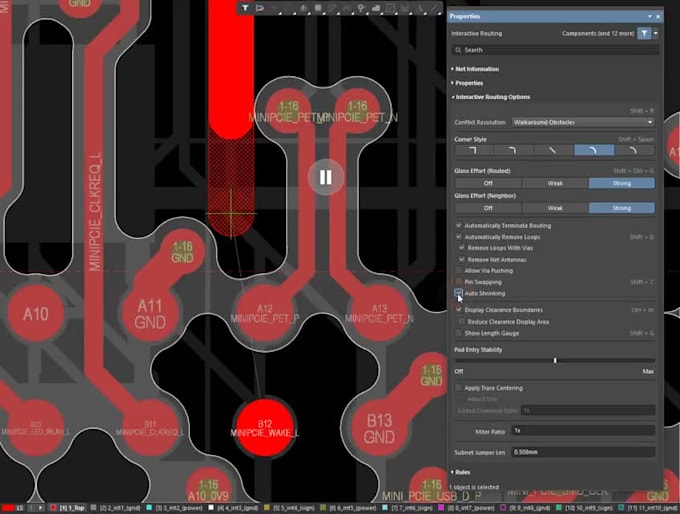The image size is (680, 514).
Task: Toggle Remove Net Antennas checkbox
Action: pos(462,259)
